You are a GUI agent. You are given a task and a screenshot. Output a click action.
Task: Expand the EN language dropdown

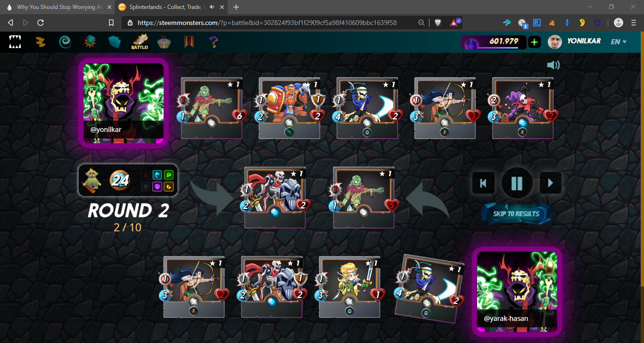click(x=618, y=42)
